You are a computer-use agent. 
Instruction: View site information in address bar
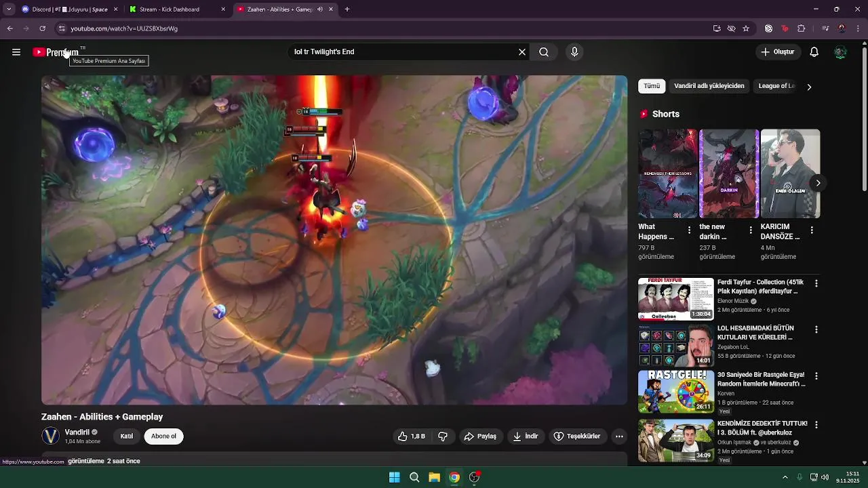click(61, 28)
